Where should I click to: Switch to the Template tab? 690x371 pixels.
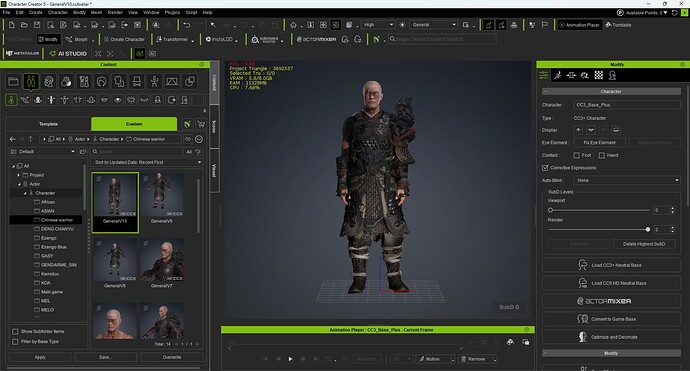tap(48, 124)
